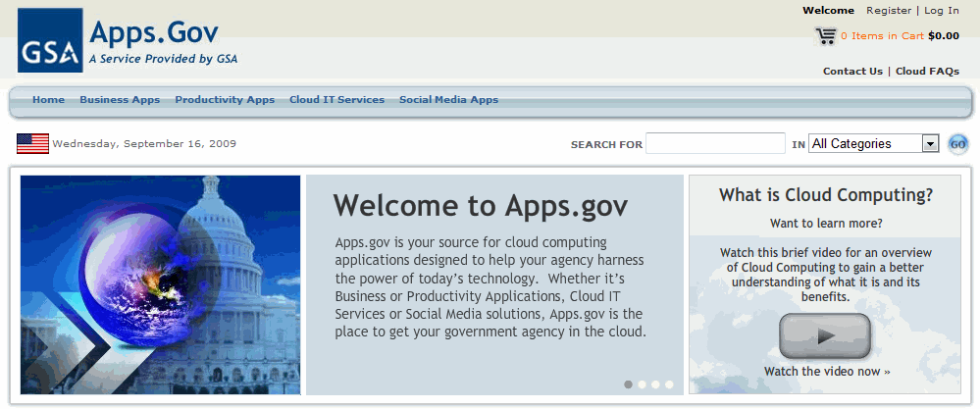Click the What is Cloud Computing? heading
The image size is (980, 409).
tap(826, 195)
